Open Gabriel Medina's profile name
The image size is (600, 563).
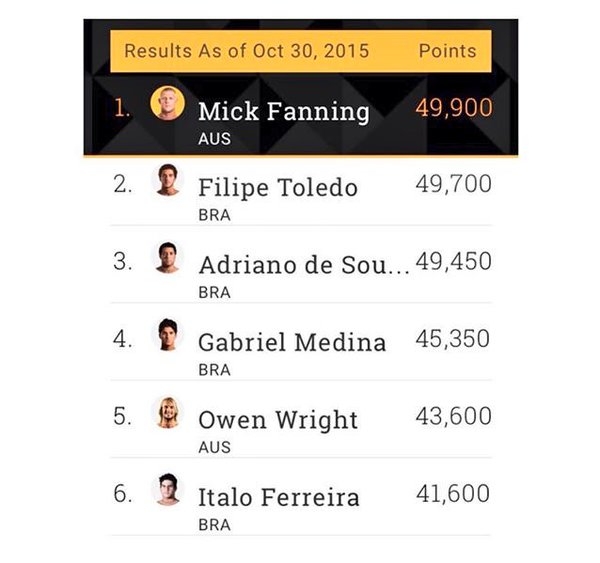point(291,342)
